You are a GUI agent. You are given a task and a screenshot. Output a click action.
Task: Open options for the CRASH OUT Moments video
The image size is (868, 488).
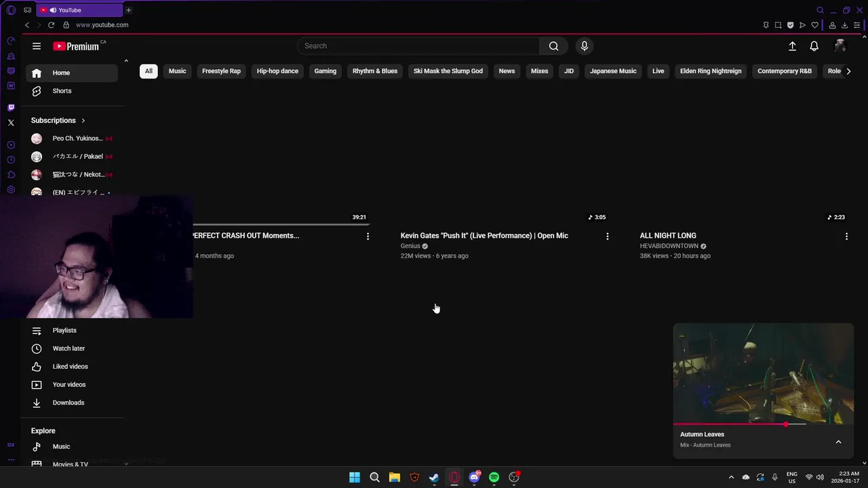coord(368,237)
